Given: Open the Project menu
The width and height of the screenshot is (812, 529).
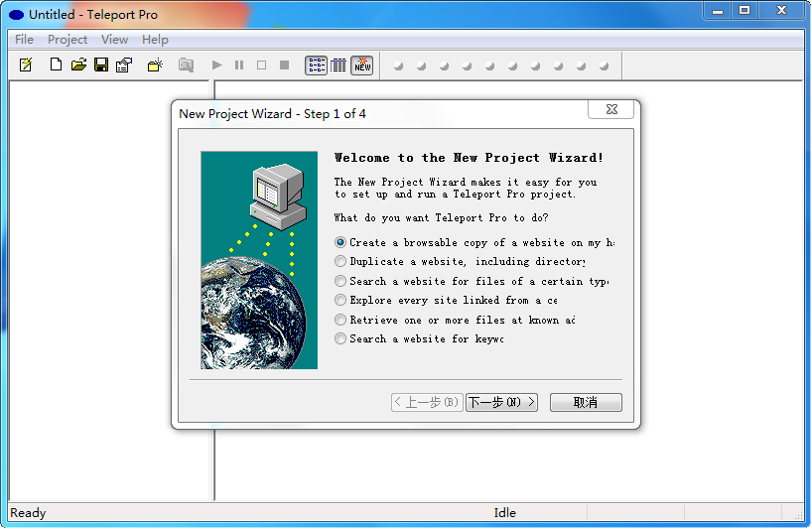Looking at the screenshot, I should pos(68,40).
